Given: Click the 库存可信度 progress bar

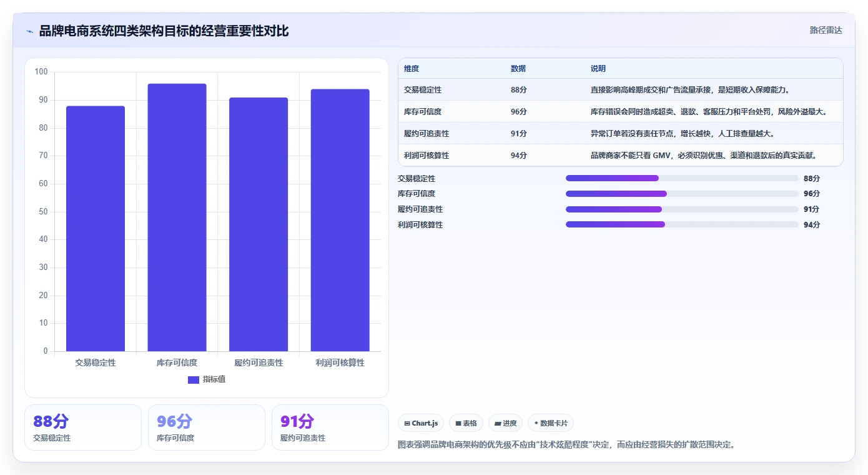Looking at the screenshot, I should tap(682, 194).
